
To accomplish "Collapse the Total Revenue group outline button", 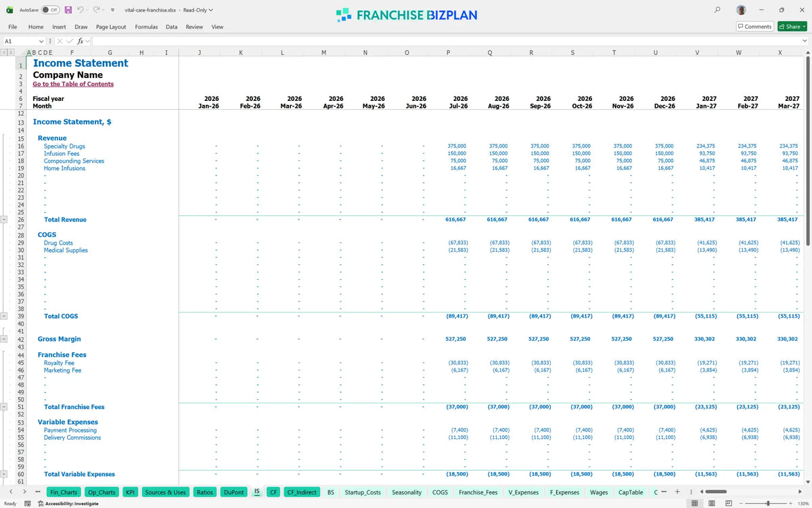I will (x=5, y=219).
